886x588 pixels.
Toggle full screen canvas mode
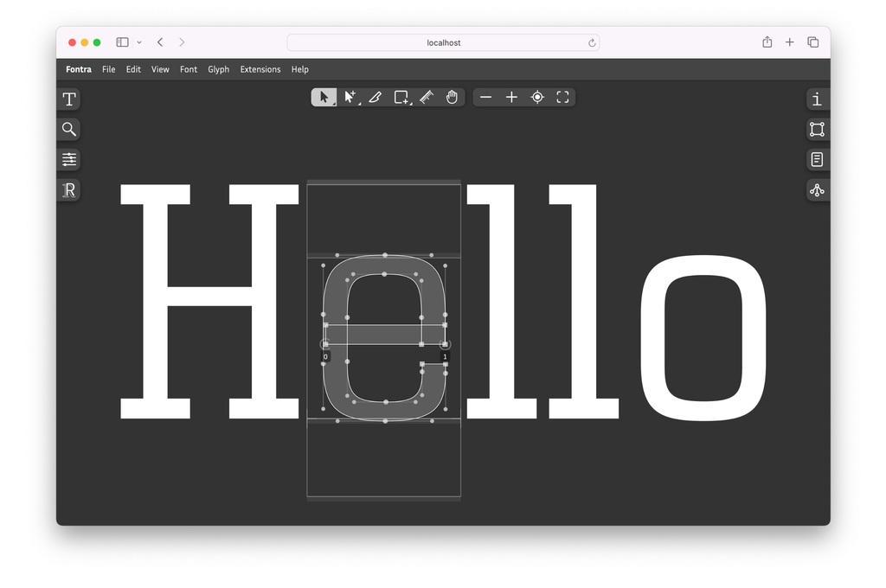tap(562, 97)
